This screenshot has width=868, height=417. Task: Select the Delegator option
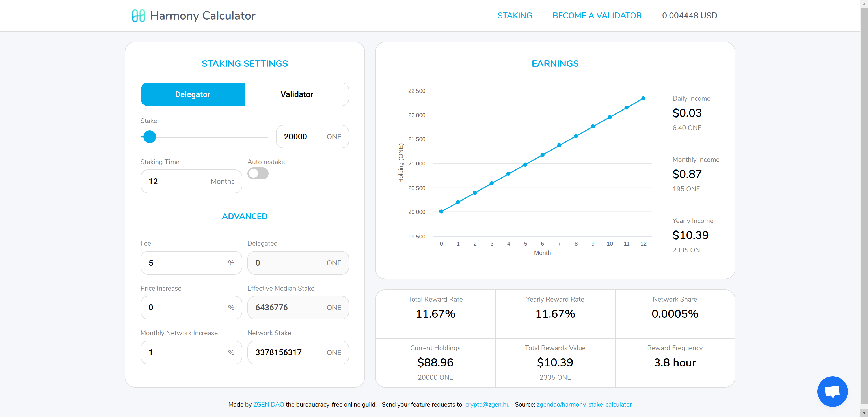pos(193,94)
